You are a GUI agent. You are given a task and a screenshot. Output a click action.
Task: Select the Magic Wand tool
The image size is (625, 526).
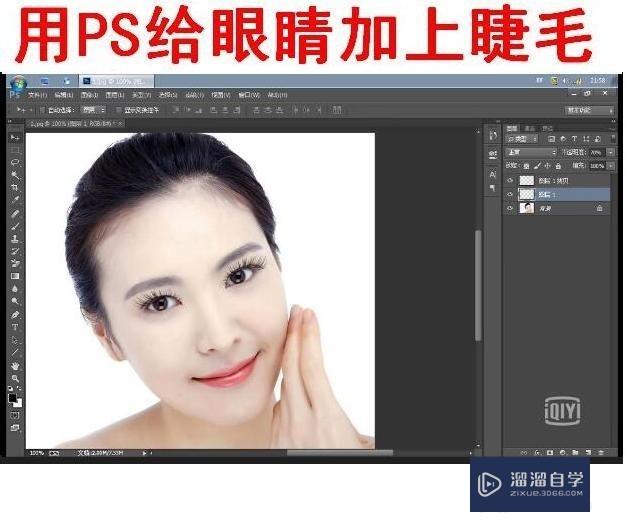(x=15, y=175)
